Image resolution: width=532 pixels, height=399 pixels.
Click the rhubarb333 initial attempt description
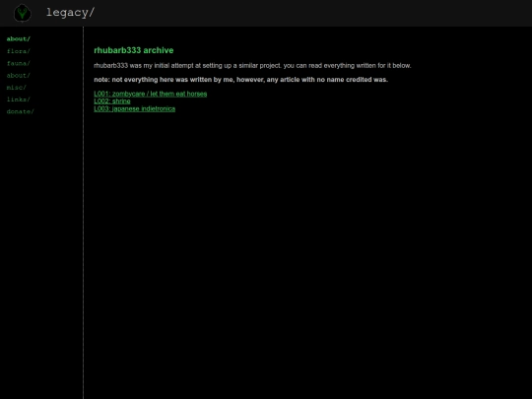pyautogui.click(x=252, y=65)
